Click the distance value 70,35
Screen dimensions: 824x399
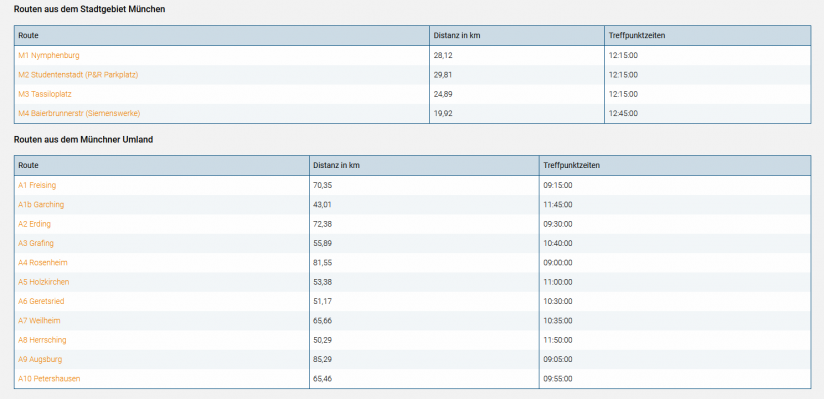click(x=323, y=185)
